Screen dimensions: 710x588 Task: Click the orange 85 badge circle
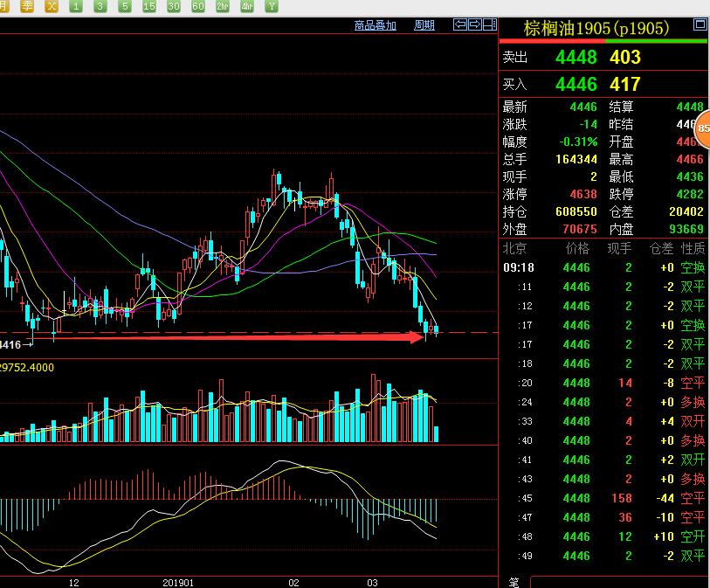703,126
